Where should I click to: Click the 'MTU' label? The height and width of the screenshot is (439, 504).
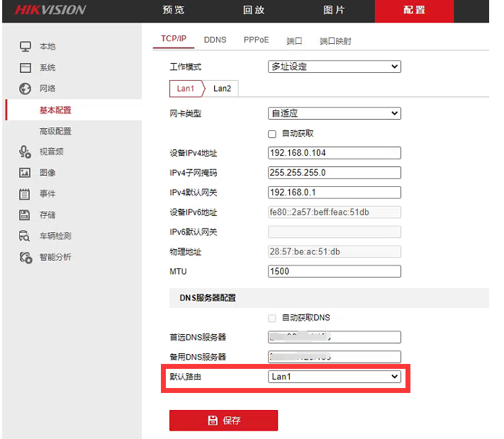178,272
